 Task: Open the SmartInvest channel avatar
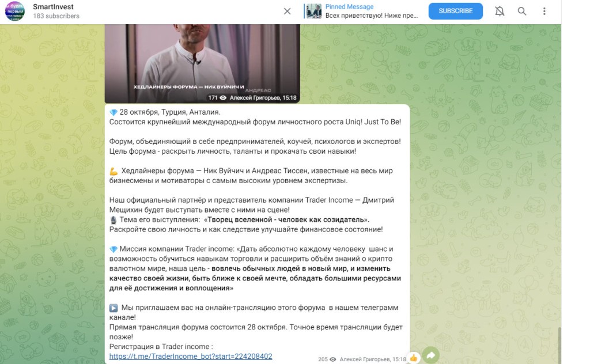pos(14,11)
